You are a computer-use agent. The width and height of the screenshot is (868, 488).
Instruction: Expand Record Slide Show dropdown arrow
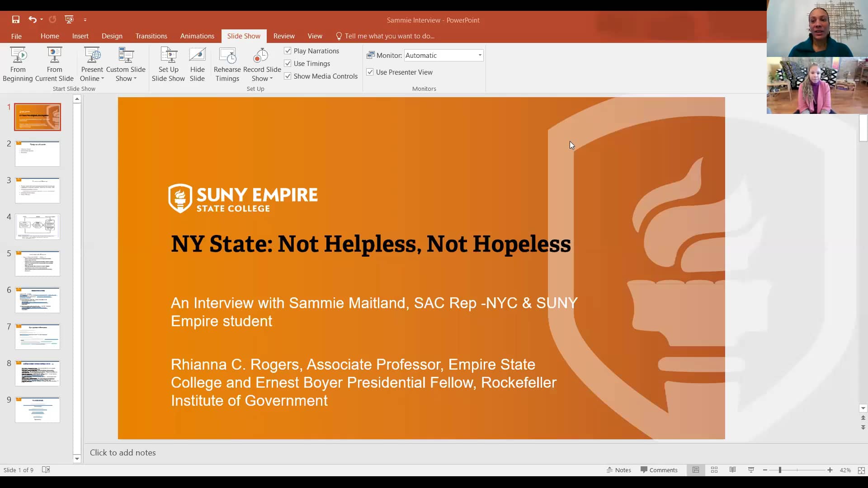coord(271,79)
